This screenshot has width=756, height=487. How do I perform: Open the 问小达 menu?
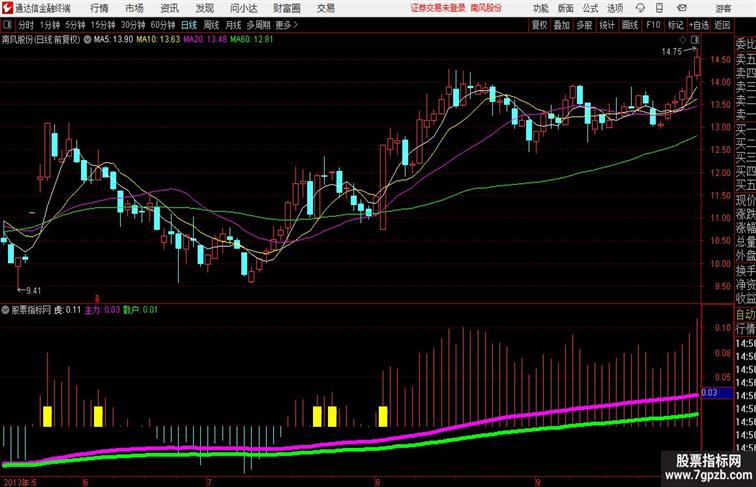click(243, 8)
